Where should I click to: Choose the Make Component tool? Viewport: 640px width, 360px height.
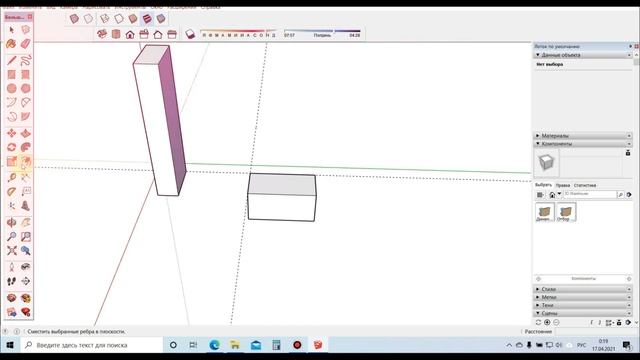coord(26,30)
